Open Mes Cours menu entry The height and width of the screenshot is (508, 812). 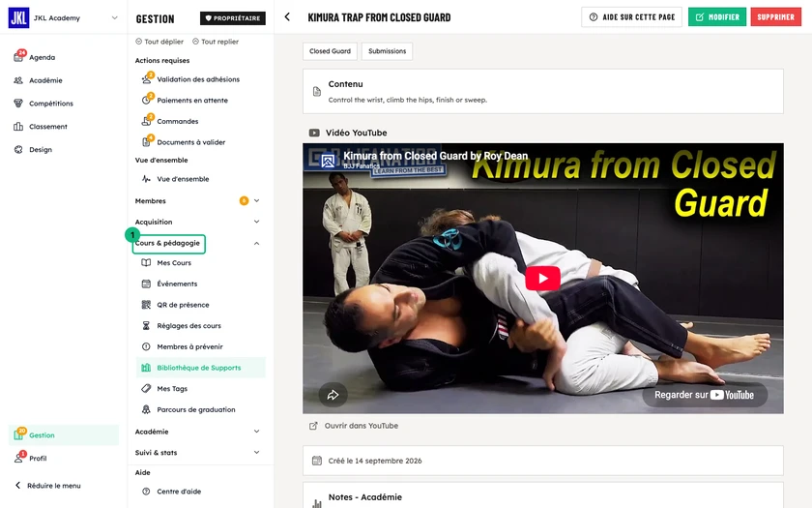(x=201, y=263)
